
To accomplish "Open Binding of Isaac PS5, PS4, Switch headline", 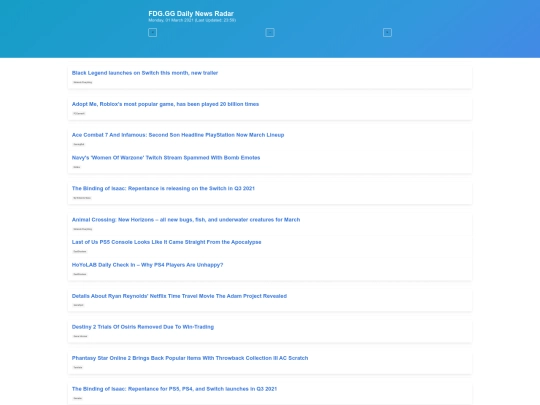I will click(174, 388).
